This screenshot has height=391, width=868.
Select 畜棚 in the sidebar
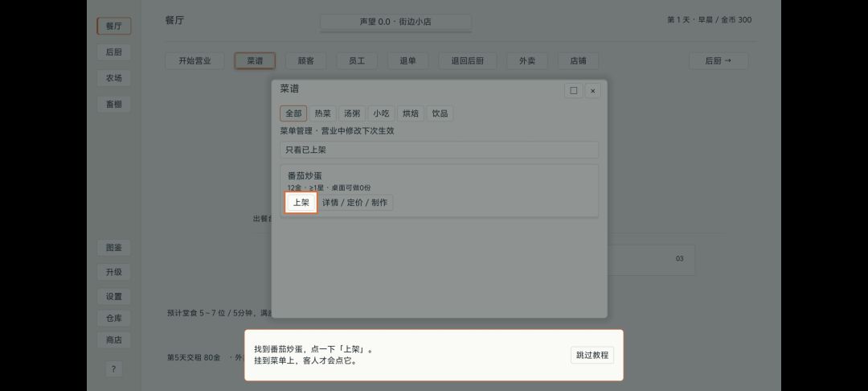(114, 104)
